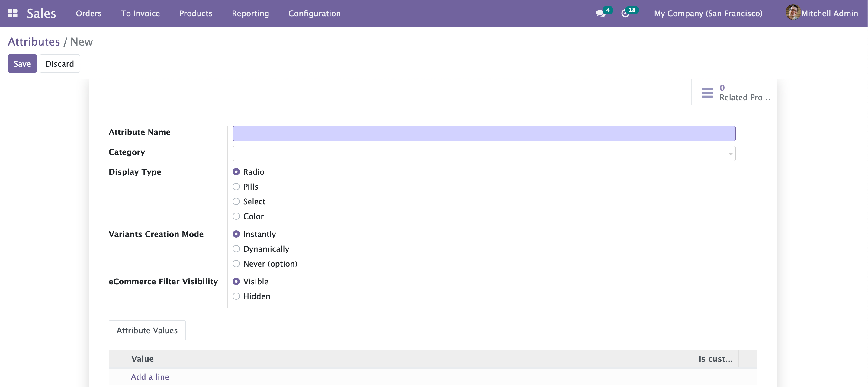Set eCommerce filter to Visible
Viewport: 868px width, 387px height.
[x=236, y=282]
